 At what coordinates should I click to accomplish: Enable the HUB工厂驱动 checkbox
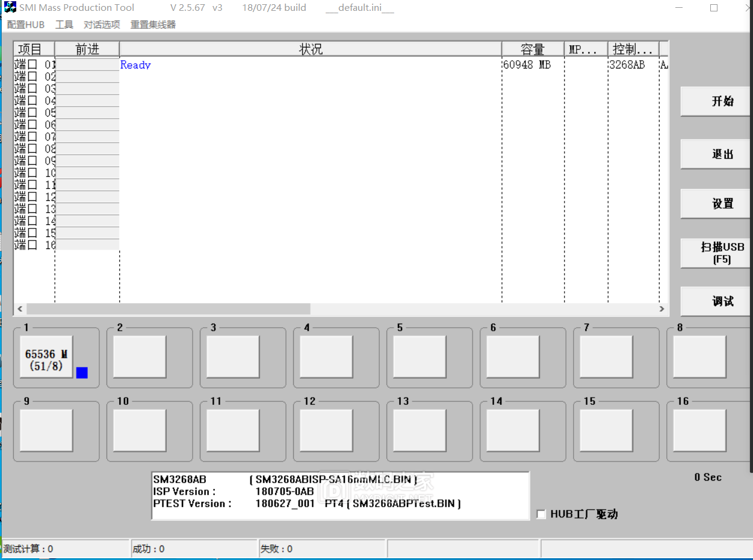(x=541, y=514)
